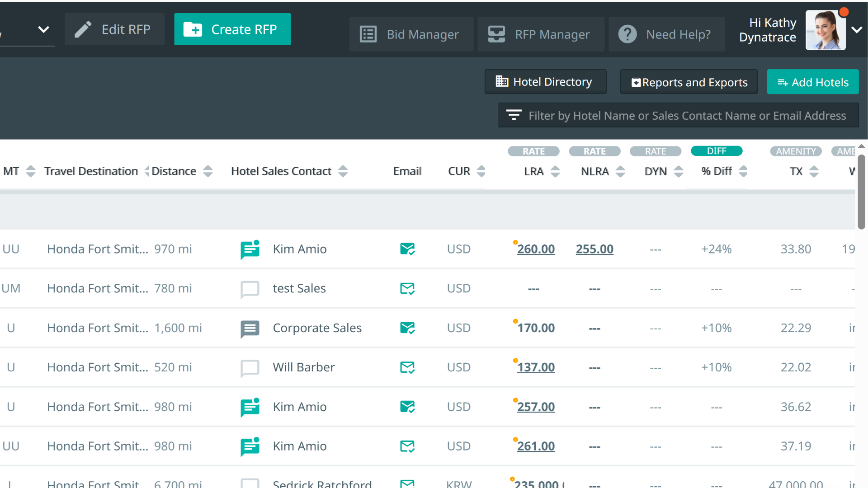The width and height of the screenshot is (868, 488).
Task: Click the vertical scrollbar thumb
Action: pos(861,192)
